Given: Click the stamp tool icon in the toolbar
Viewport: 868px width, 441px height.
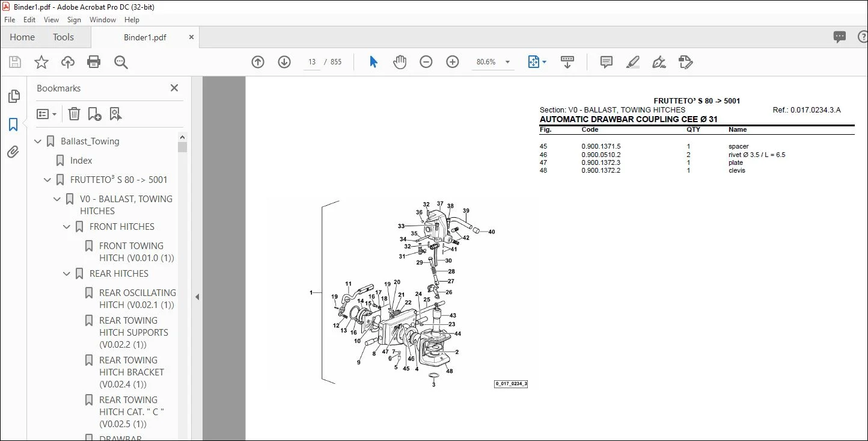Looking at the screenshot, I should pos(685,62).
